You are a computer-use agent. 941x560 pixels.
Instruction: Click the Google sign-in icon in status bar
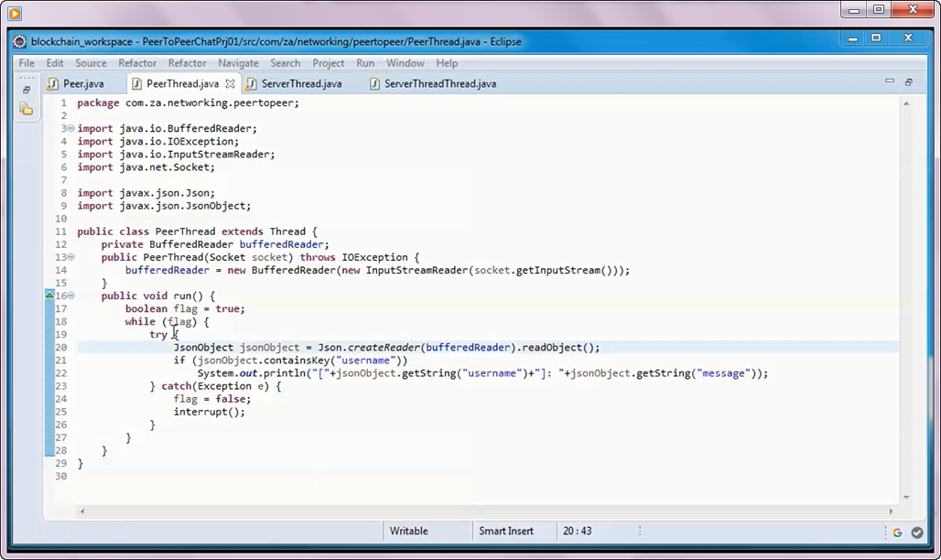[896, 532]
